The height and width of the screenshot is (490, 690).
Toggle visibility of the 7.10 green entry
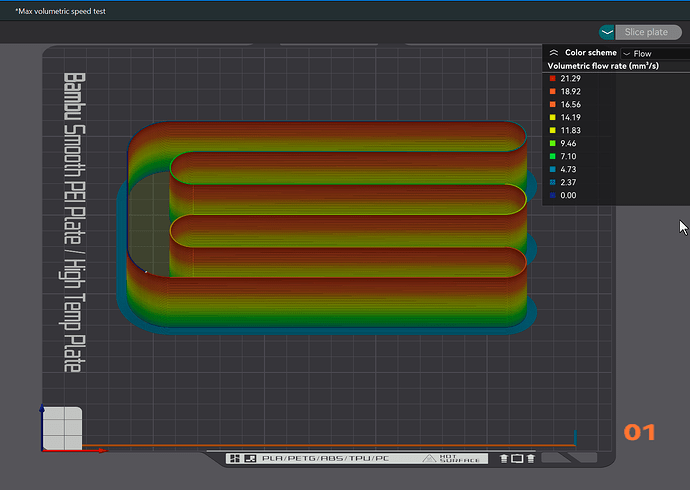[553, 156]
